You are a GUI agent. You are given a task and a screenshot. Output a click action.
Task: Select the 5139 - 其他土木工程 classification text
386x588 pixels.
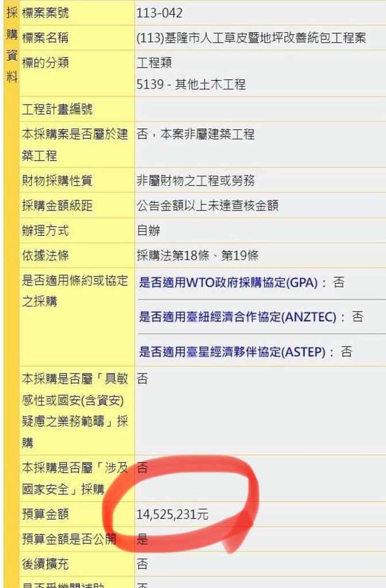(191, 84)
